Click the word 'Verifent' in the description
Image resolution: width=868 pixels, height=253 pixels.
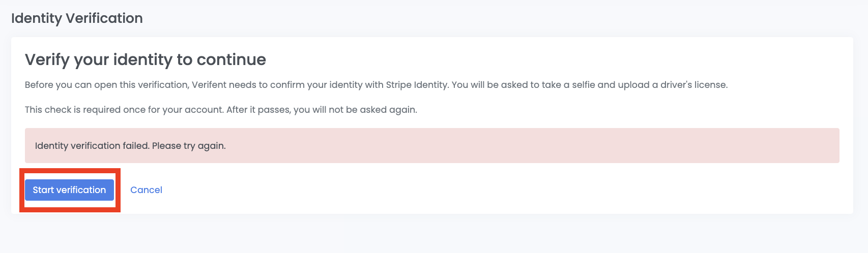tap(209, 85)
